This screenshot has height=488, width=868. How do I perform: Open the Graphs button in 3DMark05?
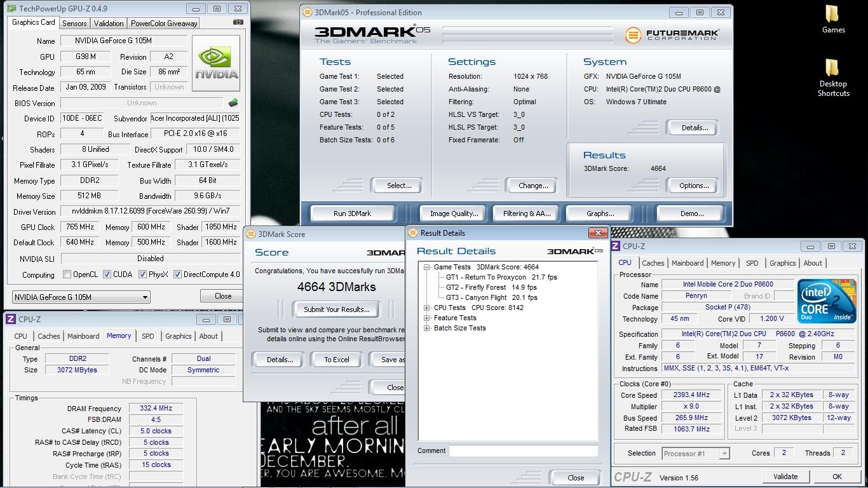pos(600,213)
